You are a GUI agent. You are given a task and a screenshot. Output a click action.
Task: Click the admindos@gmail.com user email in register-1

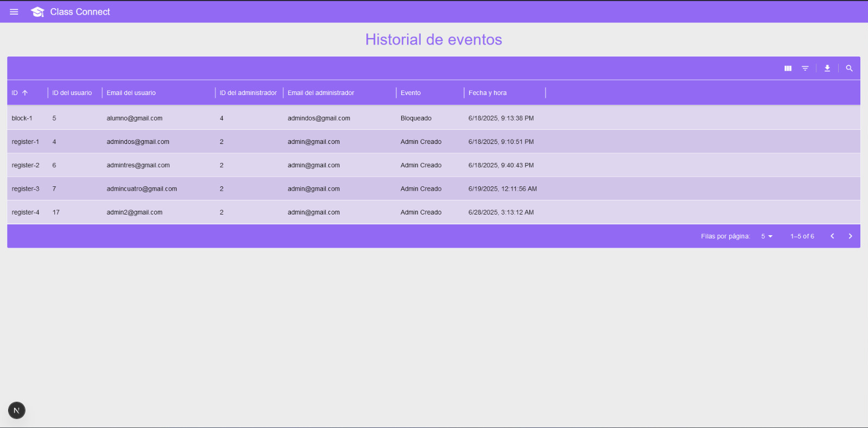(138, 142)
